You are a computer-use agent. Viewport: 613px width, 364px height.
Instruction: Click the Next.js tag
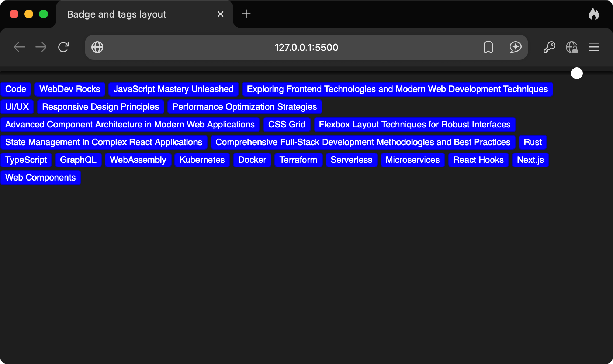coord(530,160)
